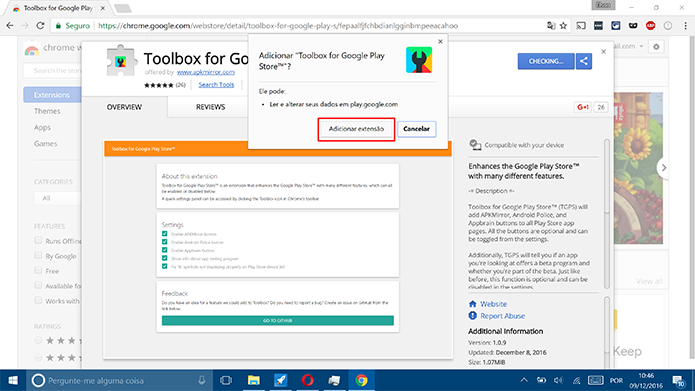Select Apps in the store sidebar
This screenshot has height=391, width=695.
[43, 128]
